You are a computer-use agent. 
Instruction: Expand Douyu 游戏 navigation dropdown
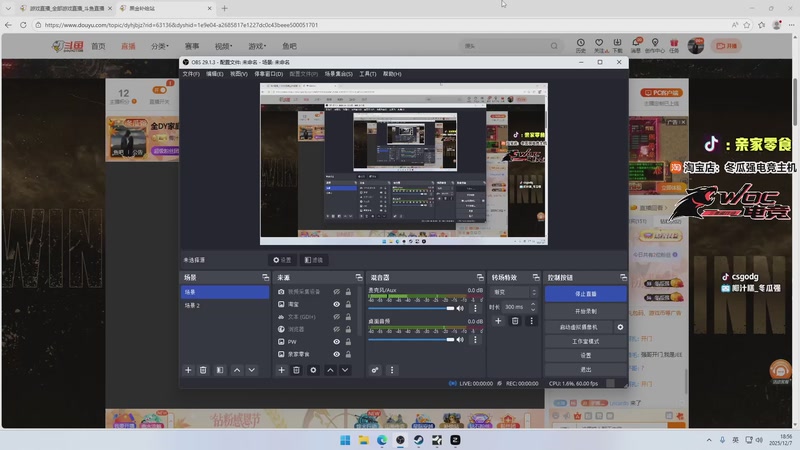pos(257,46)
